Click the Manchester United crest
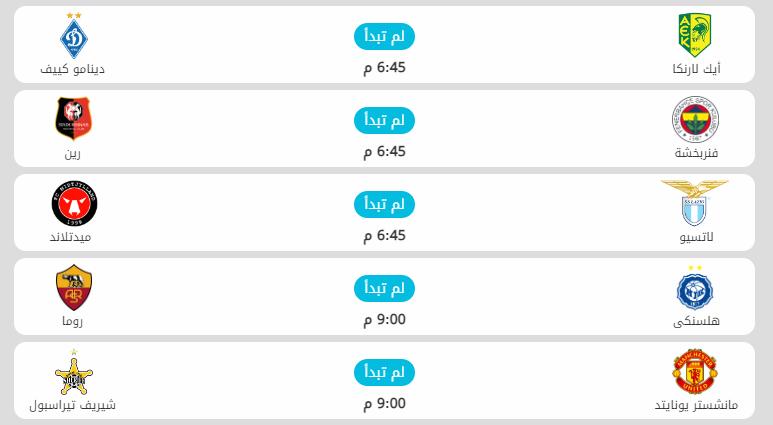Viewport: 773px width, 425px height. coord(695,372)
